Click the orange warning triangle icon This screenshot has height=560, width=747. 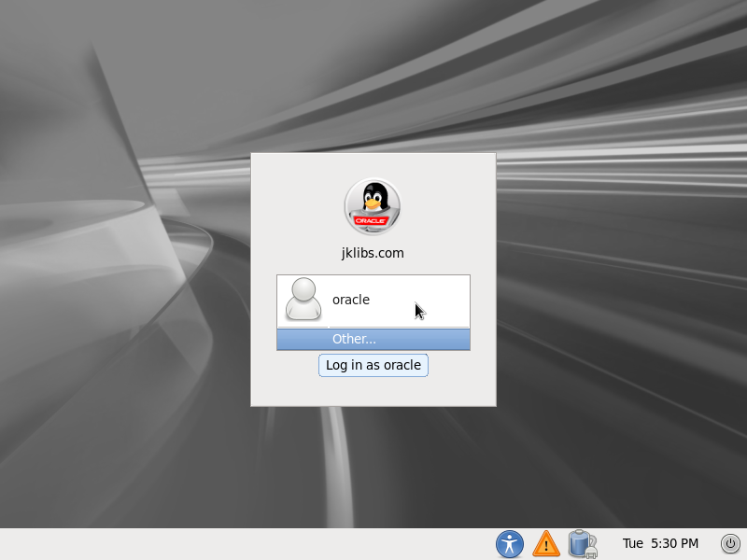[546, 543]
